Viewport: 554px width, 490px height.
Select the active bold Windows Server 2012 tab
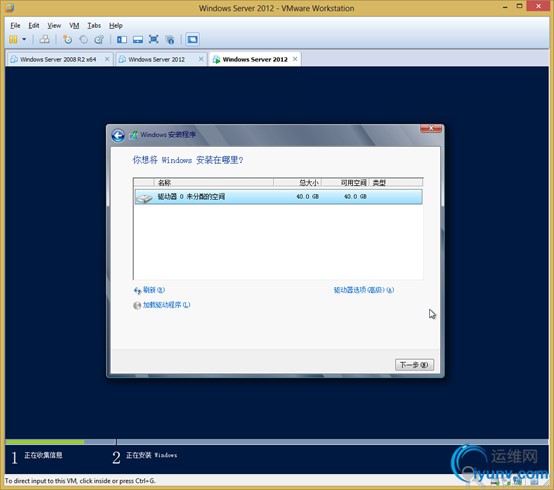(x=255, y=59)
